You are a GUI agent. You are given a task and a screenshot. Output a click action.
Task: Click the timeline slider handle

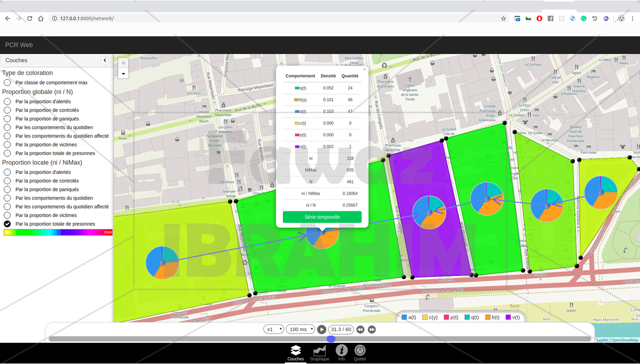tap(331, 339)
